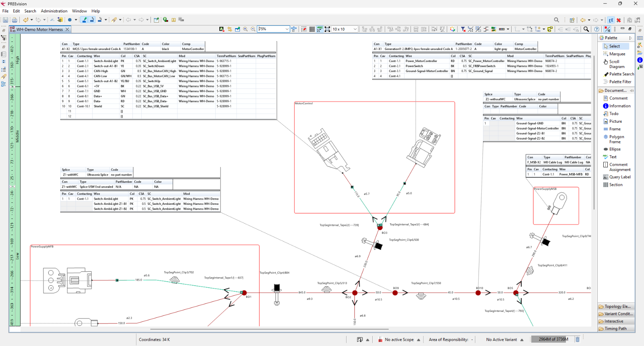The image size is (644, 346).
Task: Open the Help menu
Action: tap(95, 11)
